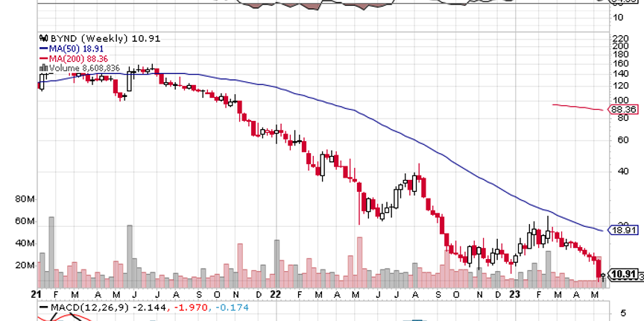Click the candlestick icon beside BYND

[42, 38]
